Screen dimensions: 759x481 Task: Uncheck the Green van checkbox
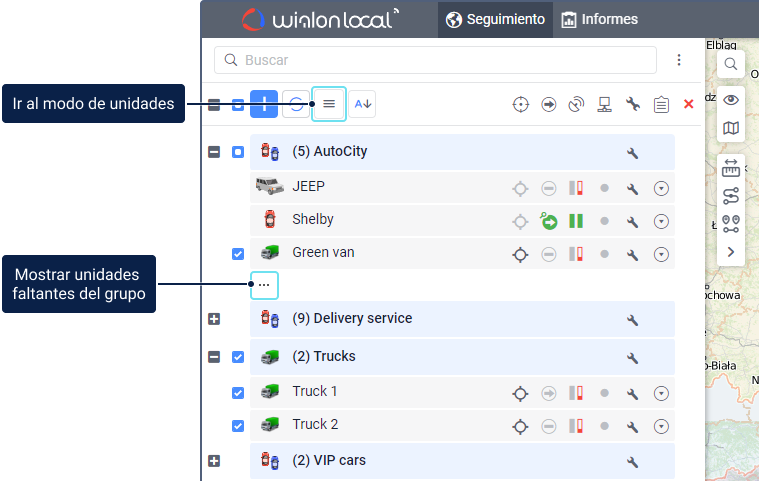pyautogui.click(x=238, y=254)
